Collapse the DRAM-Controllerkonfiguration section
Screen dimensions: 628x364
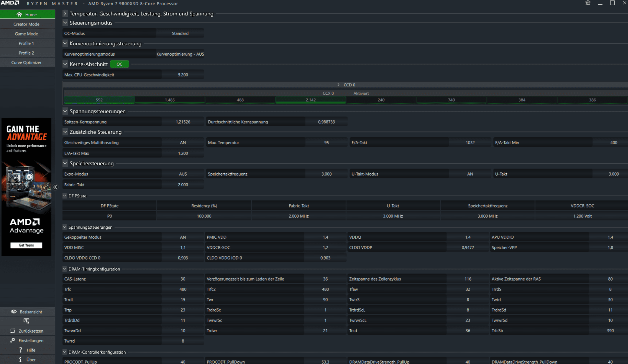65,352
